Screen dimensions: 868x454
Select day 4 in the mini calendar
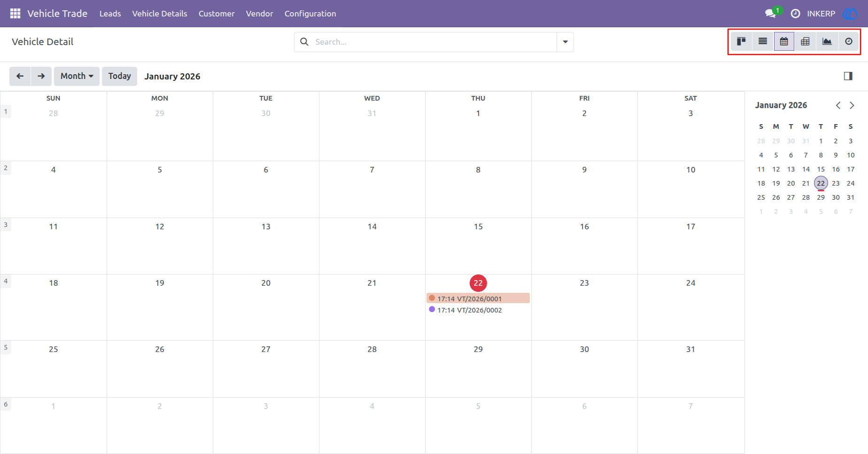tap(761, 155)
